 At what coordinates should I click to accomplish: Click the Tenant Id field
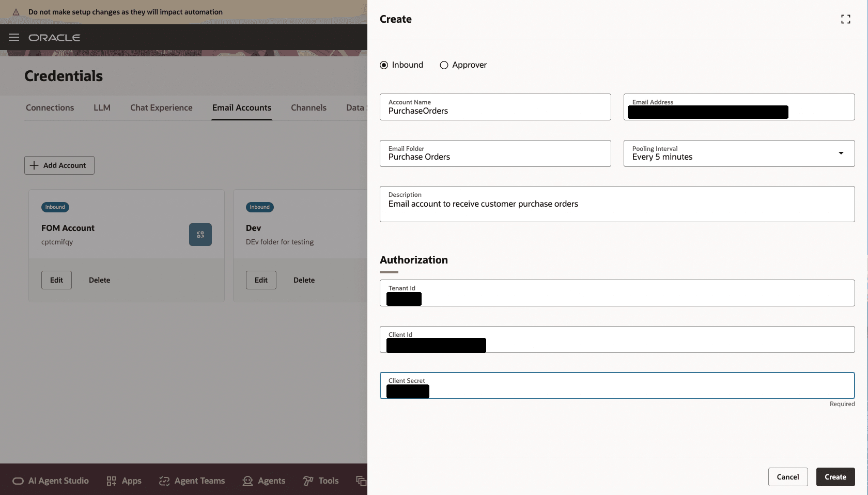click(617, 293)
